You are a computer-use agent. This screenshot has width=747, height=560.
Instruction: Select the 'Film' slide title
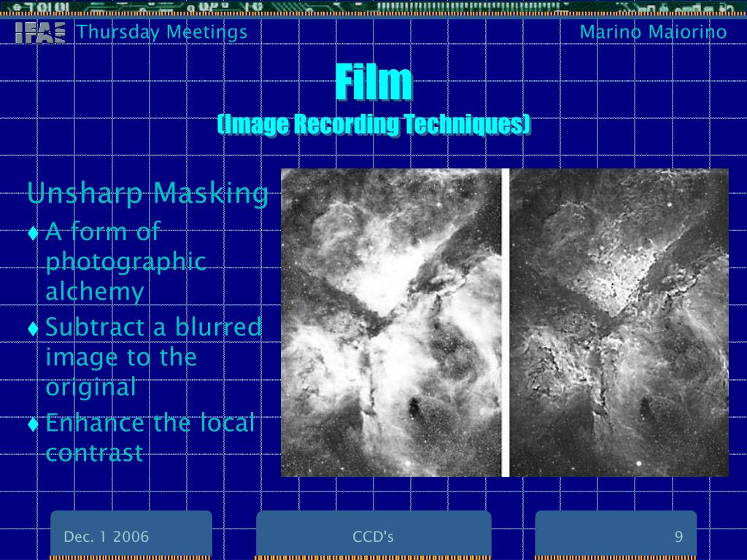tap(374, 82)
